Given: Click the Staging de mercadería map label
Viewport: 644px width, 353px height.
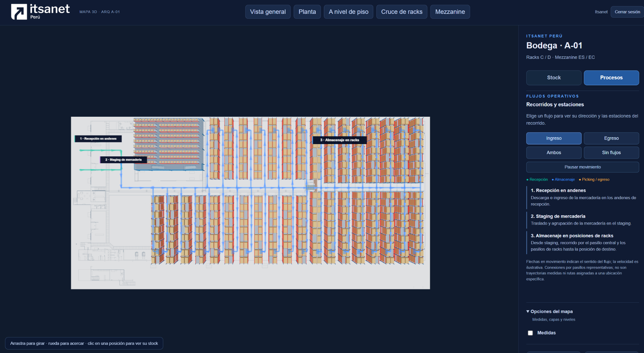Looking at the screenshot, I should 124,160.
